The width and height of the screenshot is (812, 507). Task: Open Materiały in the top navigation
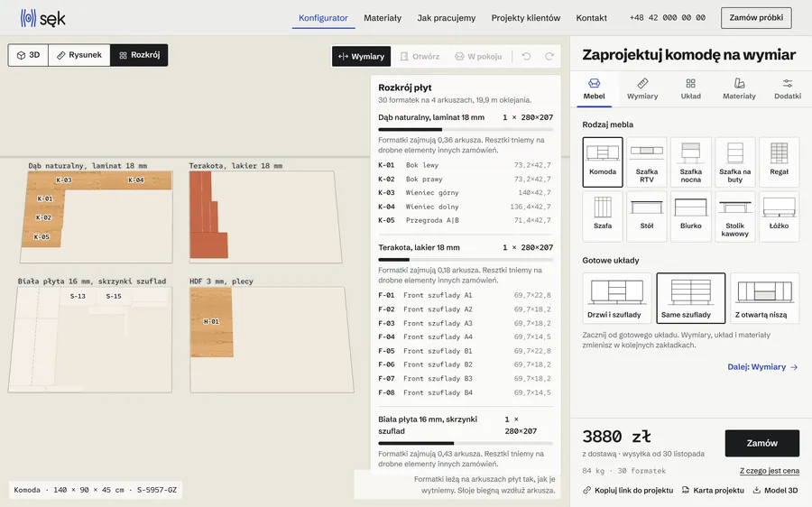point(383,18)
